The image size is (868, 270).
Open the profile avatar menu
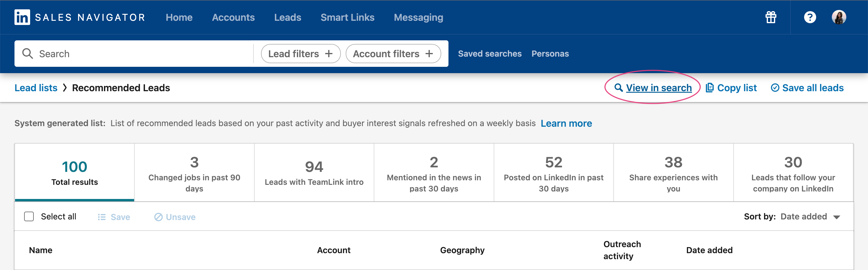tap(839, 17)
